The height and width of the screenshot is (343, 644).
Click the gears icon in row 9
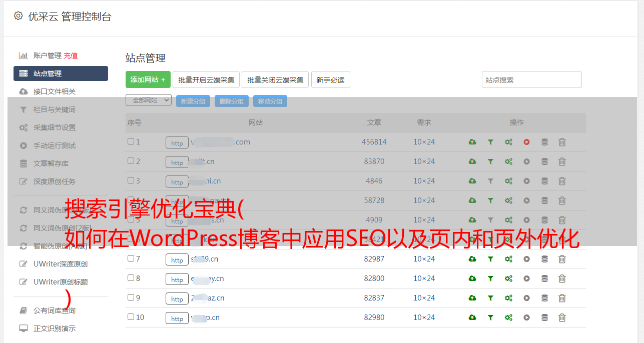tap(508, 298)
